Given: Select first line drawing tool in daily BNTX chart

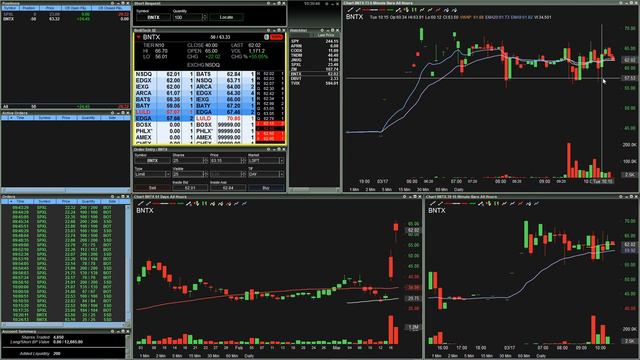Looking at the screenshot, I should (140, 203).
